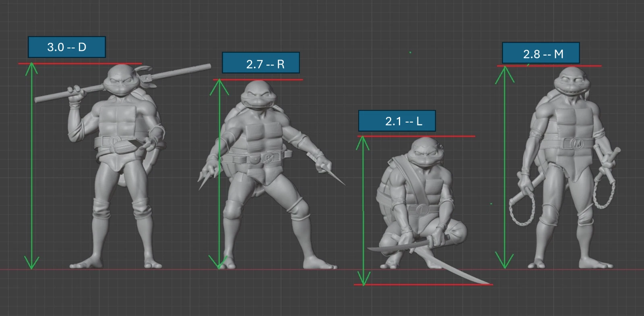Click the D belt buckle on leftmost turtle
The width and height of the screenshot is (644, 316).
[115, 140]
